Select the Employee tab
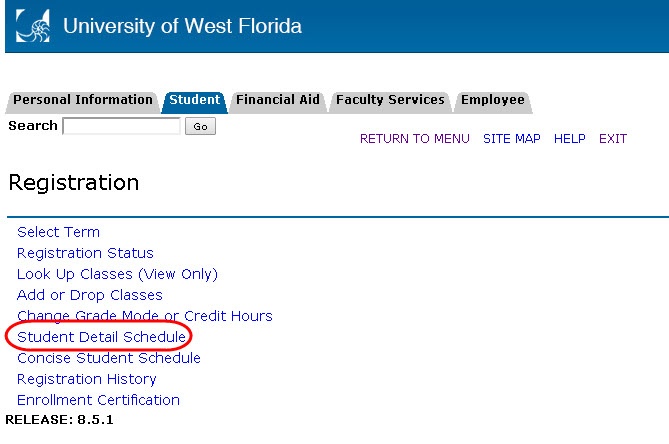The image size is (669, 444). click(493, 100)
